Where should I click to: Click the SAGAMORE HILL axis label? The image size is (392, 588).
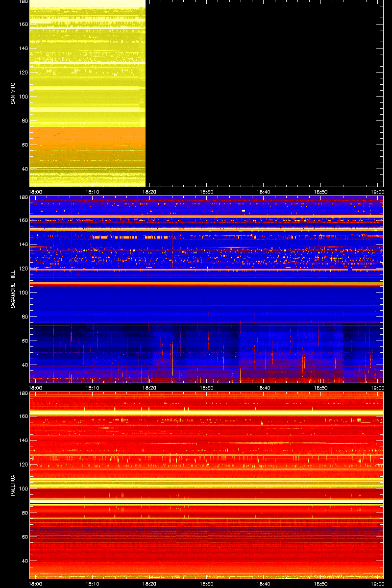pyautogui.click(x=13, y=290)
